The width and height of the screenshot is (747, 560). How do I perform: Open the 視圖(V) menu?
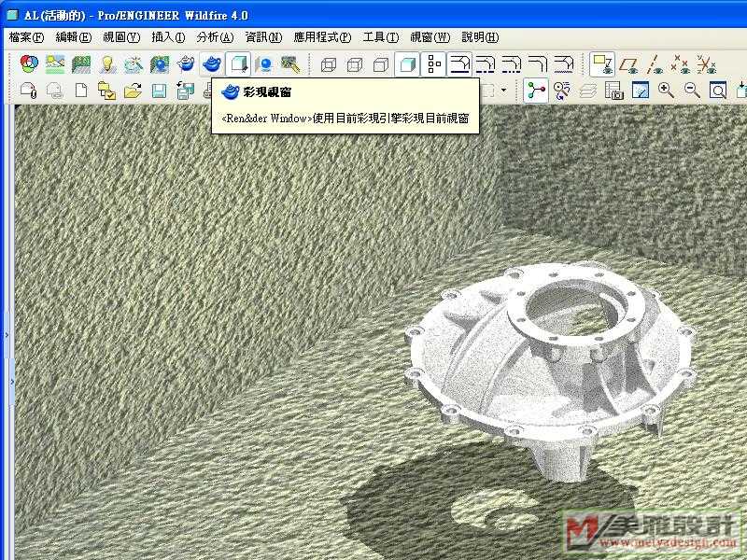point(121,37)
